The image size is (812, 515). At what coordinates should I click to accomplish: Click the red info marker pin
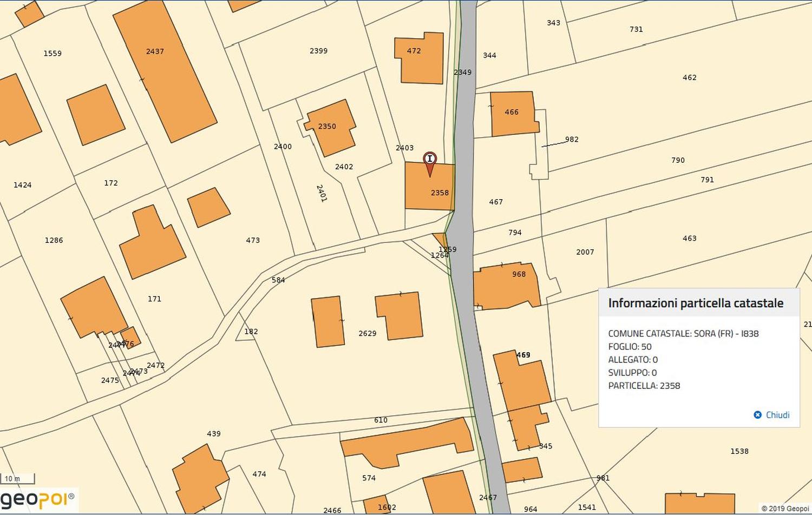tap(430, 161)
